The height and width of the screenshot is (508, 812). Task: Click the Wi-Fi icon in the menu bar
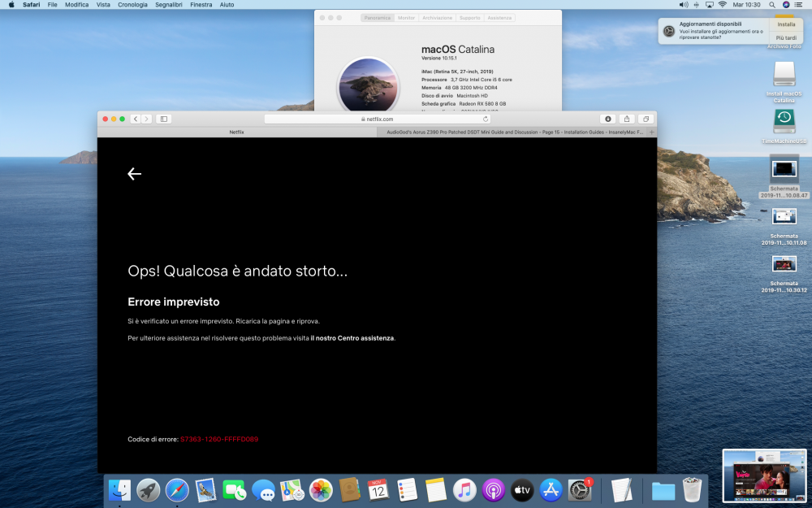pos(723,5)
